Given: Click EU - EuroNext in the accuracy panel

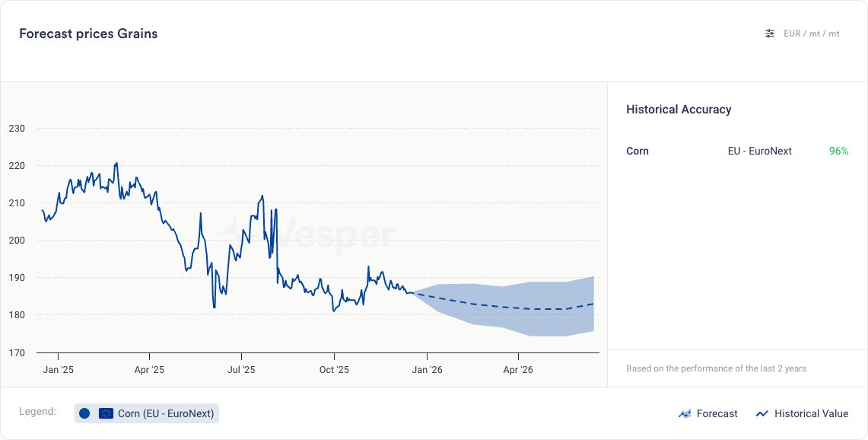Looking at the screenshot, I should point(759,151).
